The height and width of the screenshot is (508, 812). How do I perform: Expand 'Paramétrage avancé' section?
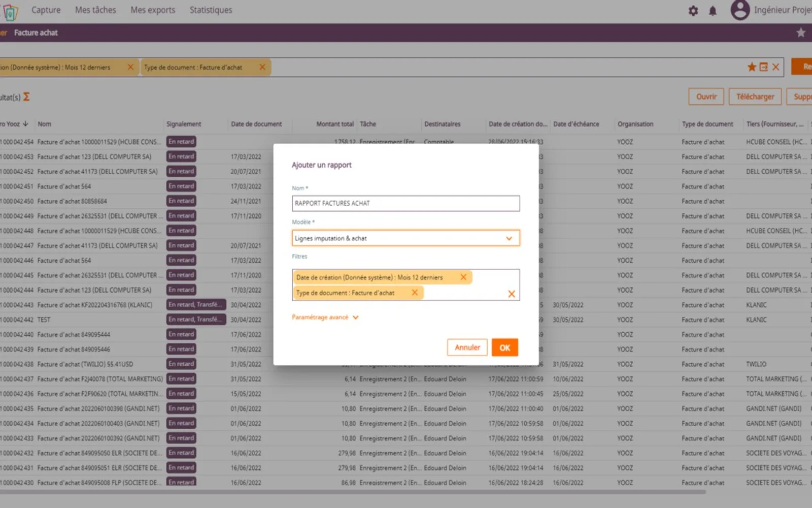pyautogui.click(x=325, y=317)
